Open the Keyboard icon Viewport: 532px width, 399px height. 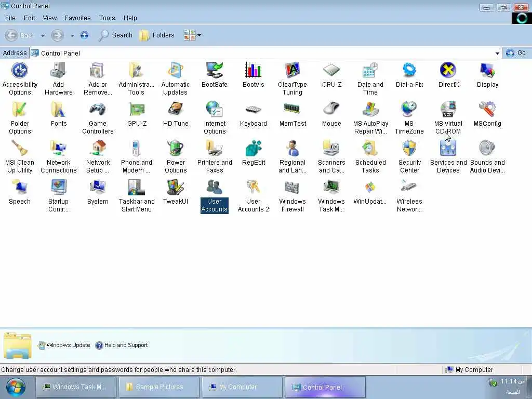pos(254,109)
